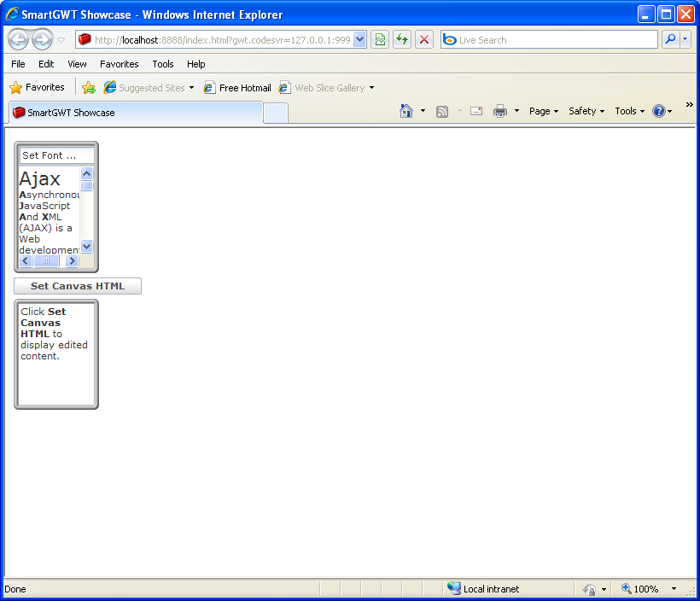Click the editor's vertical scrollbar thumb
This screenshot has width=700, height=601.
(x=86, y=186)
